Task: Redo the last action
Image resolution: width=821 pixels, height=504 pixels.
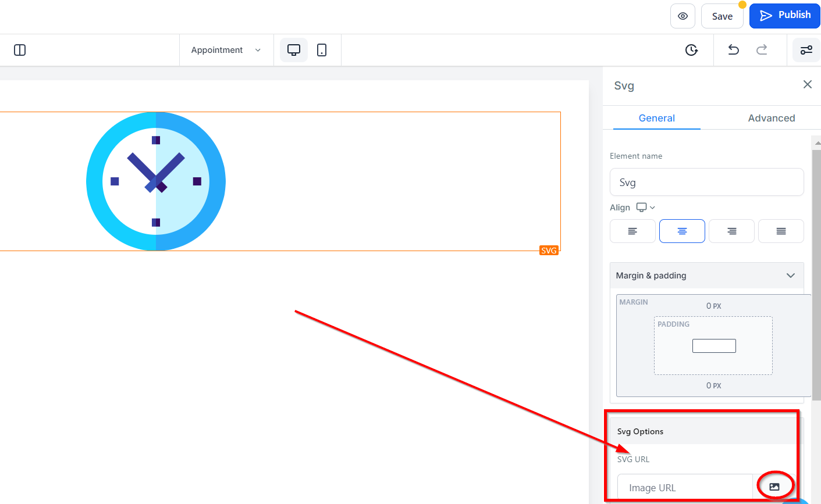Action: [762, 50]
